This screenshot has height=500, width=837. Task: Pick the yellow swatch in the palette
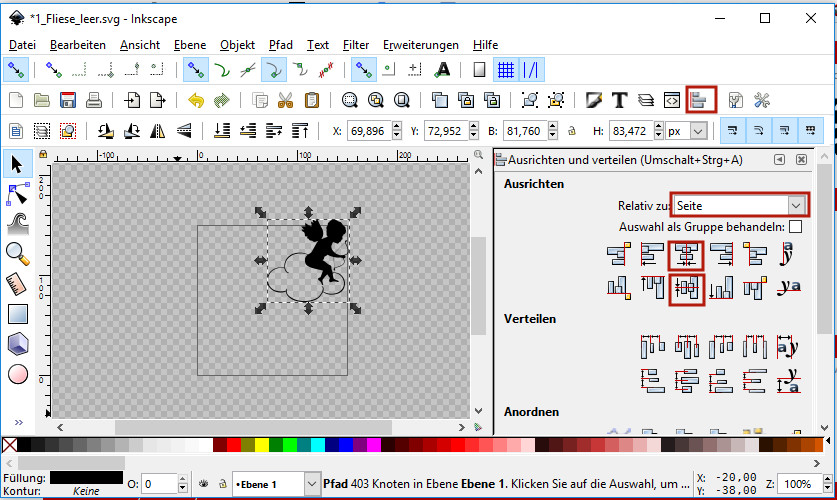tap(261, 444)
